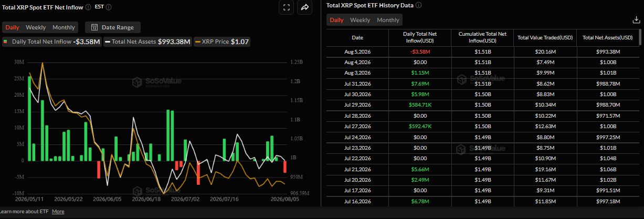The image size is (644, 219).
Task: Select the chart's Daily tab
Action: click(x=13, y=27)
